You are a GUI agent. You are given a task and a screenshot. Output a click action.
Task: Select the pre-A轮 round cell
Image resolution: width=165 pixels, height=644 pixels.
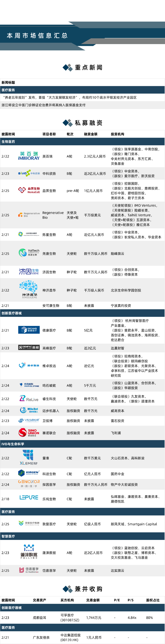point(73,190)
